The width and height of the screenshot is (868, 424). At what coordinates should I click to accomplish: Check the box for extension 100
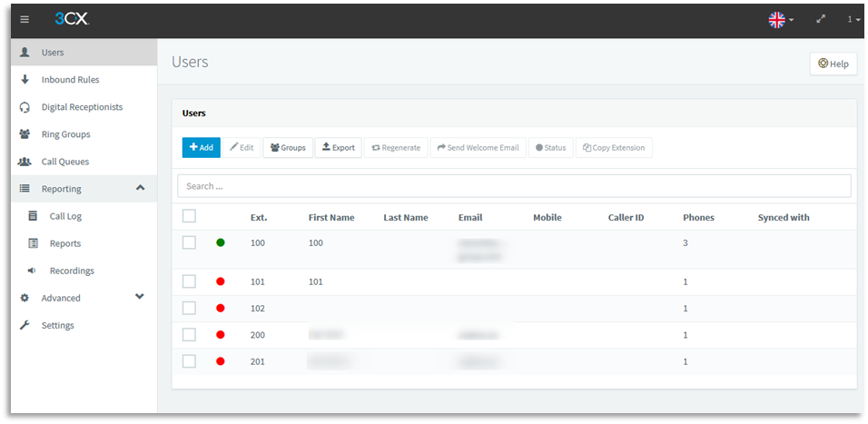(189, 242)
